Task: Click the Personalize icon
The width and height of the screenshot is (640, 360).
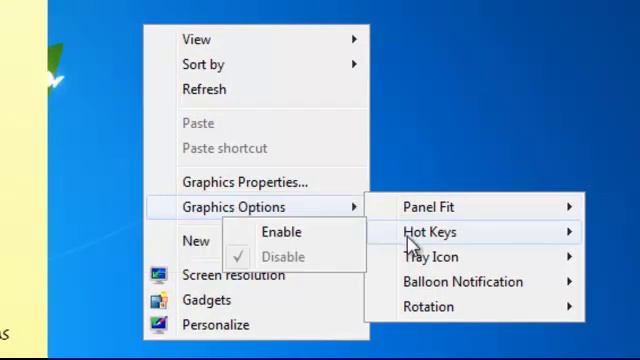Action: tap(158, 325)
